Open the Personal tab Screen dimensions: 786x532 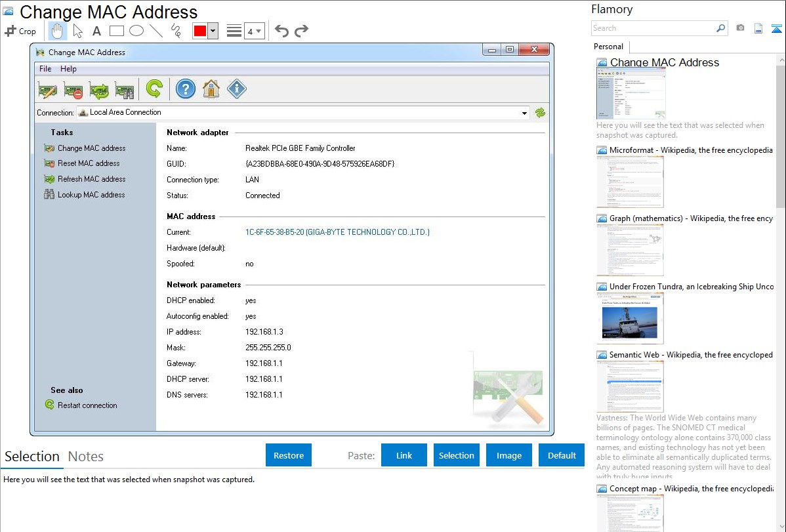pyautogui.click(x=608, y=47)
